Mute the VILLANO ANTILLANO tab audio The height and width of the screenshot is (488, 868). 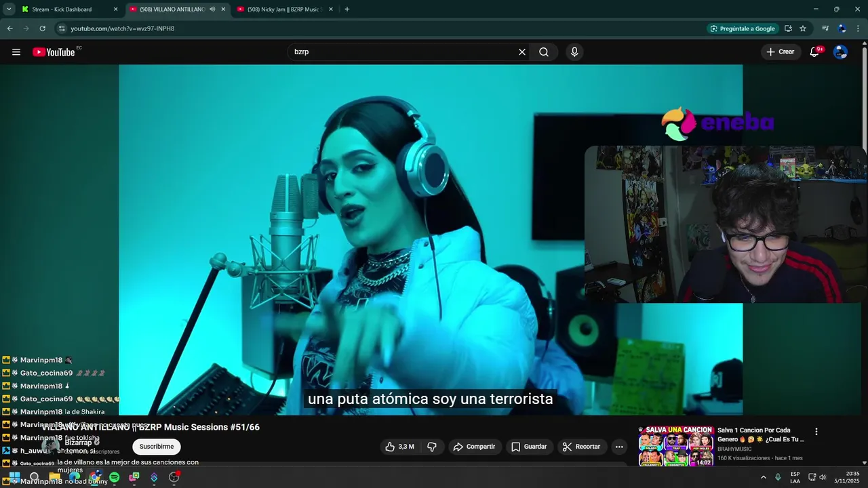pos(212,9)
